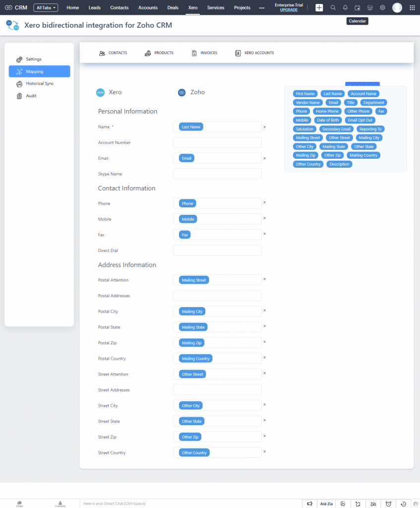
Task: Open the notifications bell icon
Action: pyautogui.click(x=345, y=8)
